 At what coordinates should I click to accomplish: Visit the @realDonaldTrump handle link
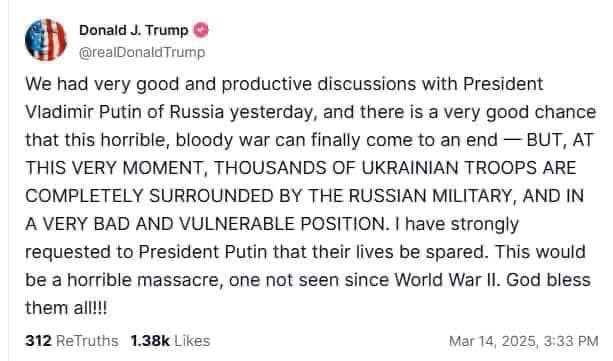point(142,52)
